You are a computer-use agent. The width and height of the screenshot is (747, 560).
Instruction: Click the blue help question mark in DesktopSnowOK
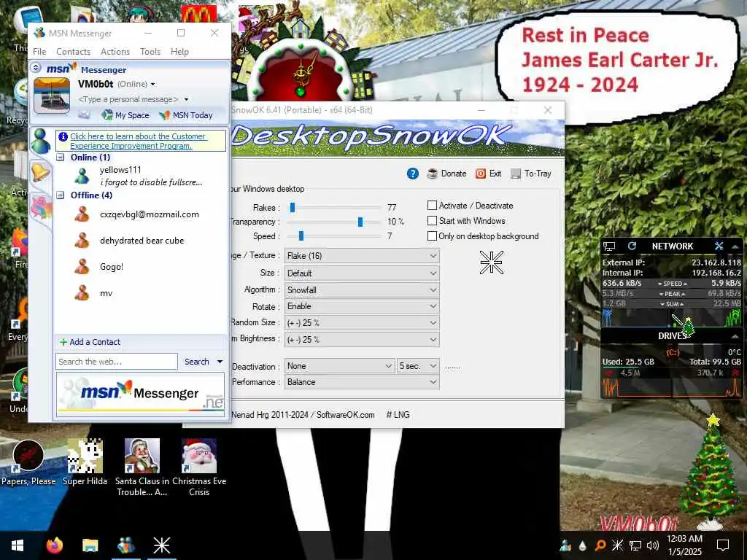(x=413, y=174)
